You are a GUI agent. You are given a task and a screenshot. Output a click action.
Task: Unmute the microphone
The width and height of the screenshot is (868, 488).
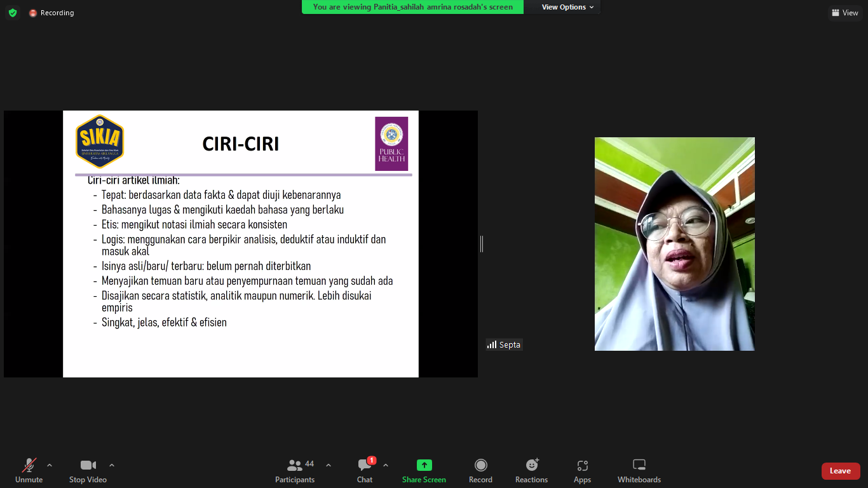[29, 470]
